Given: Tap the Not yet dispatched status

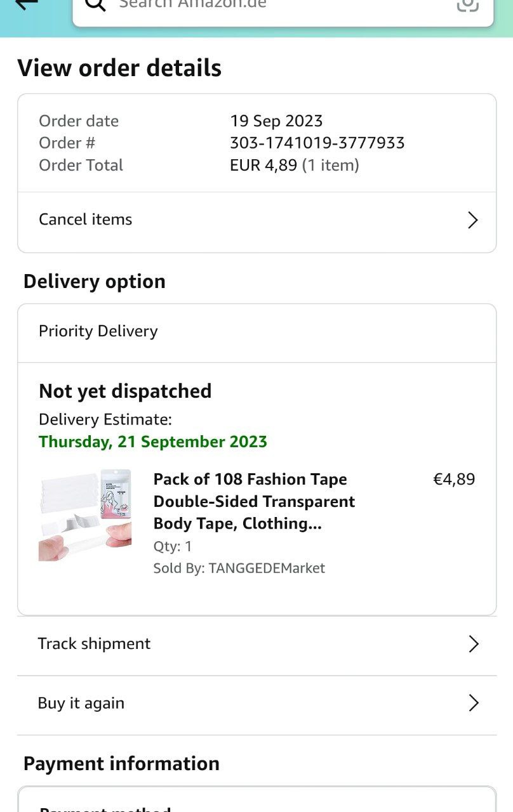Looking at the screenshot, I should point(125,391).
